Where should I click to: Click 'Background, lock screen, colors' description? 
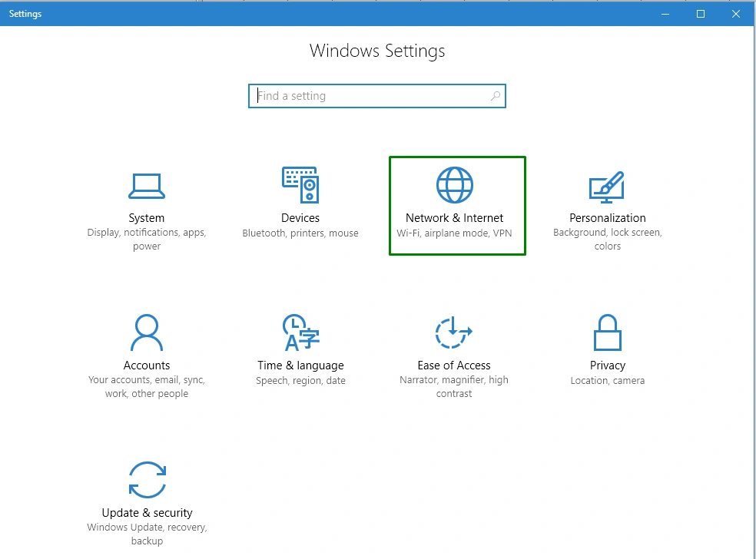608,239
